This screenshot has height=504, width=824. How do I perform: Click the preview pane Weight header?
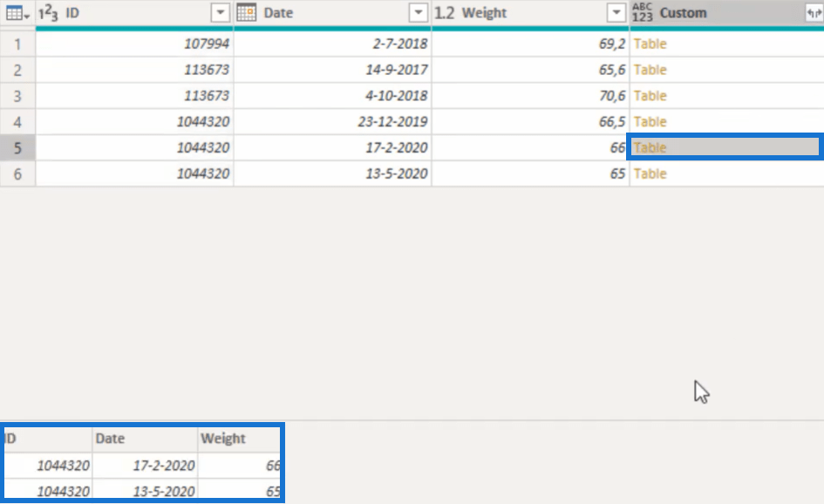click(239, 439)
